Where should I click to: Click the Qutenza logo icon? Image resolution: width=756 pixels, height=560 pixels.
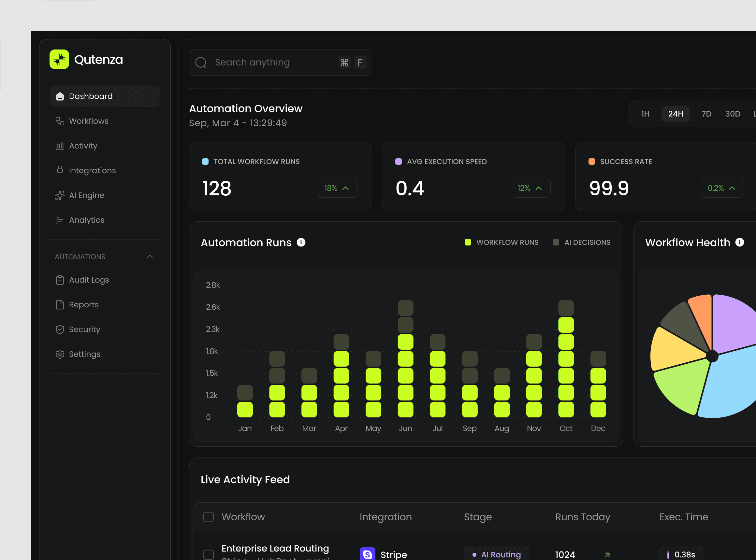tap(59, 59)
